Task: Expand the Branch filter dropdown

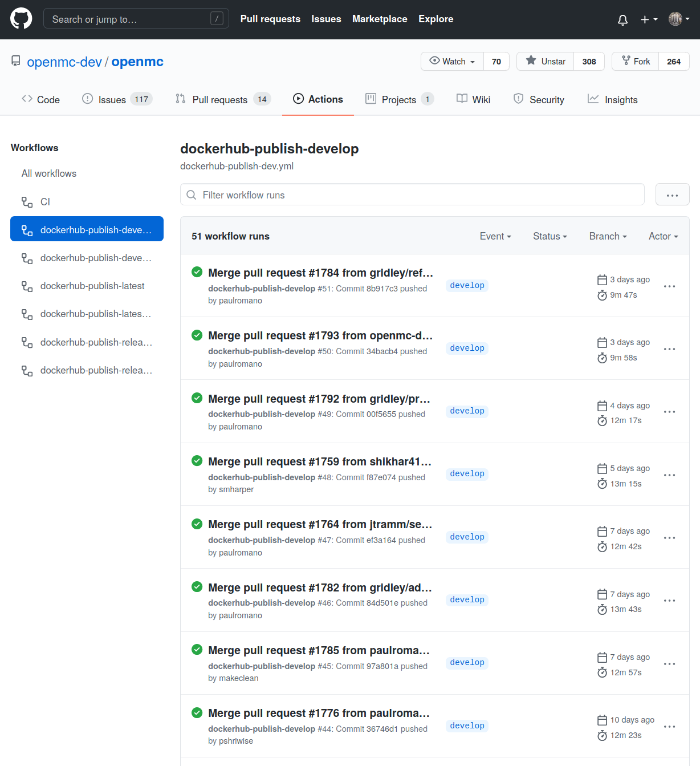Action: (x=608, y=236)
